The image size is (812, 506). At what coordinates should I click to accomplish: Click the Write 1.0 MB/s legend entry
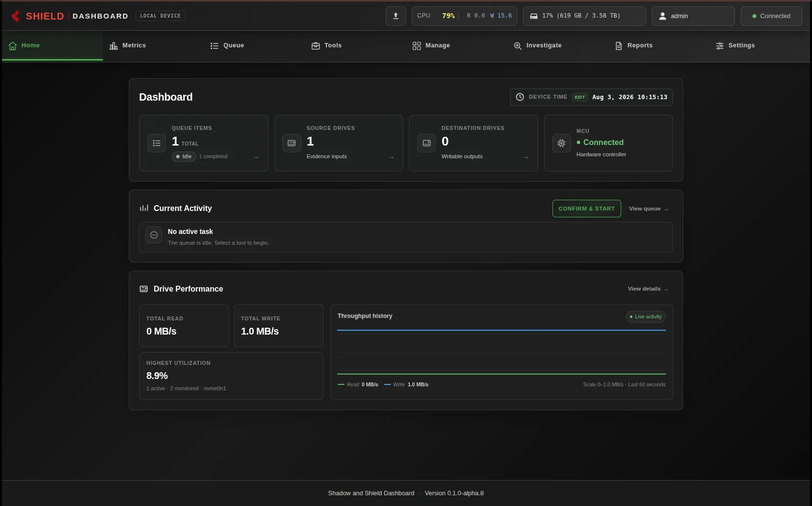(x=406, y=385)
